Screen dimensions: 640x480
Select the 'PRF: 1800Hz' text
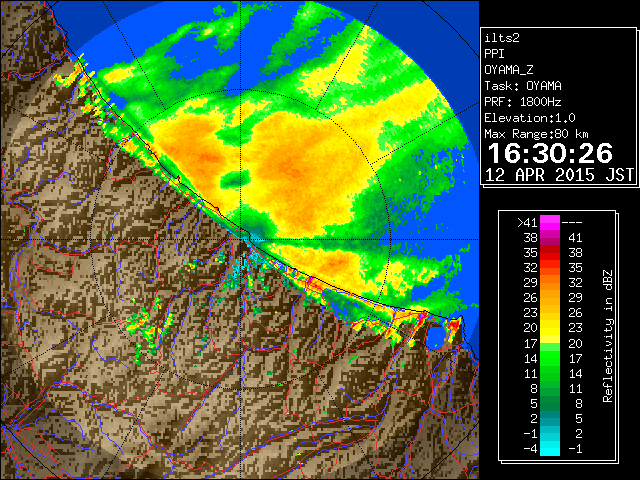(523, 102)
